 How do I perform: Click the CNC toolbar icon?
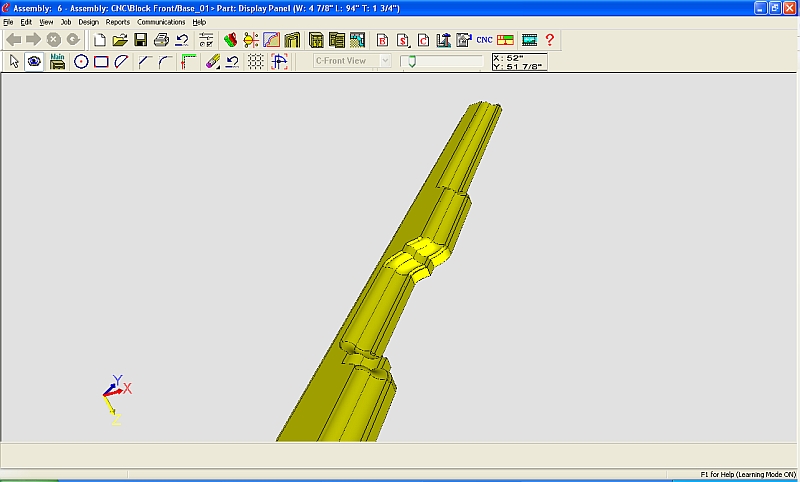[484, 40]
